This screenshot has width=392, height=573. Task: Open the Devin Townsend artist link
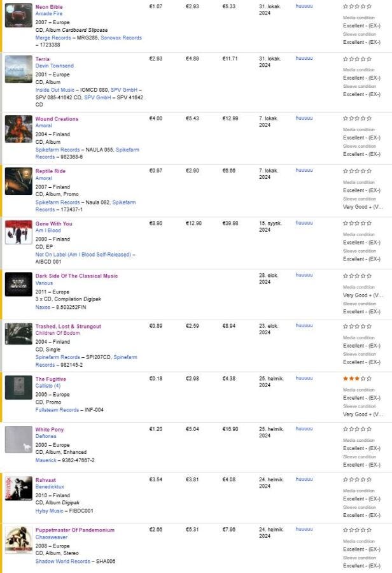[x=54, y=66]
